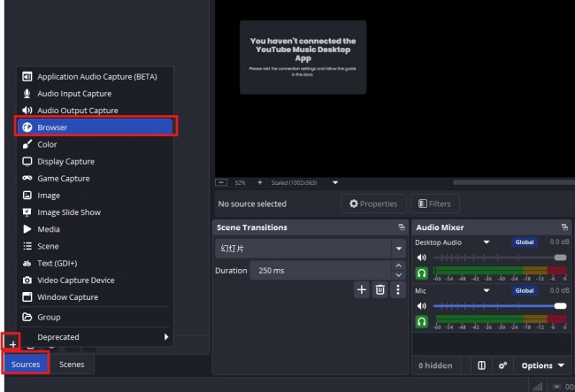Pop out Audio Mixer dock icon

564,227
